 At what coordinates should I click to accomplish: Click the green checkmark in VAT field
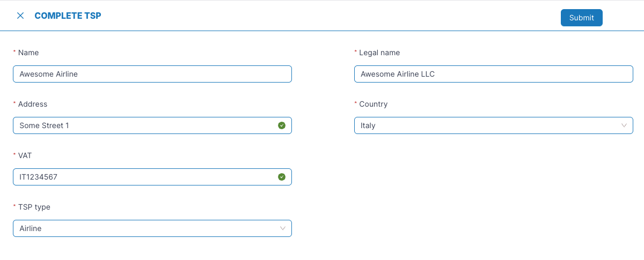coord(282,177)
